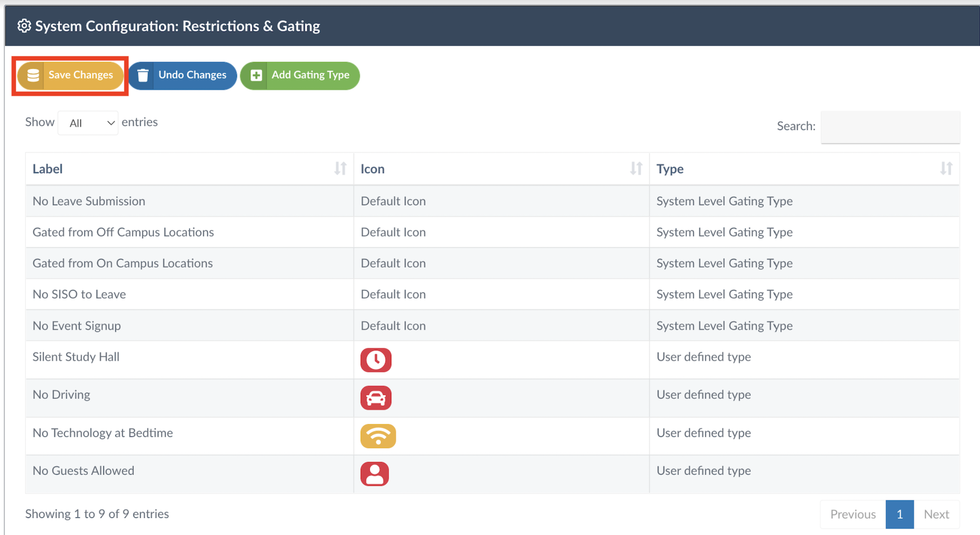This screenshot has height=535, width=980.
Task: Click the red clock icon for Silent Study Hall
Action: [376, 360]
